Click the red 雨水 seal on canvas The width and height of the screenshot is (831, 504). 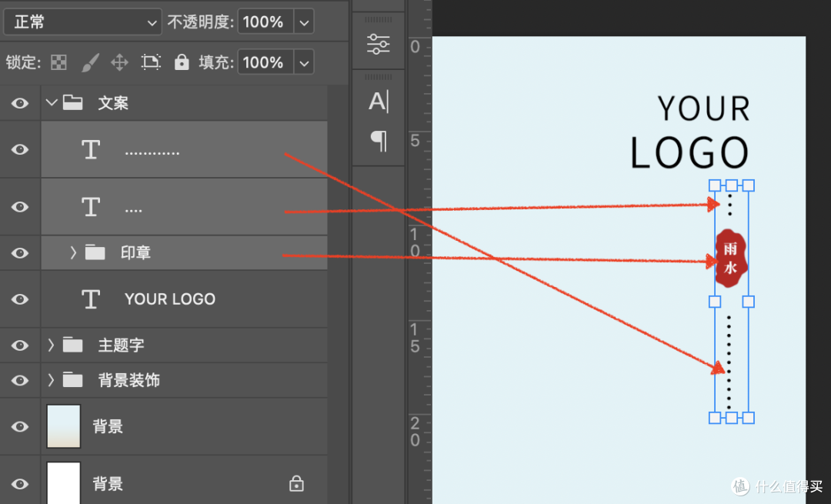[x=731, y=258]
